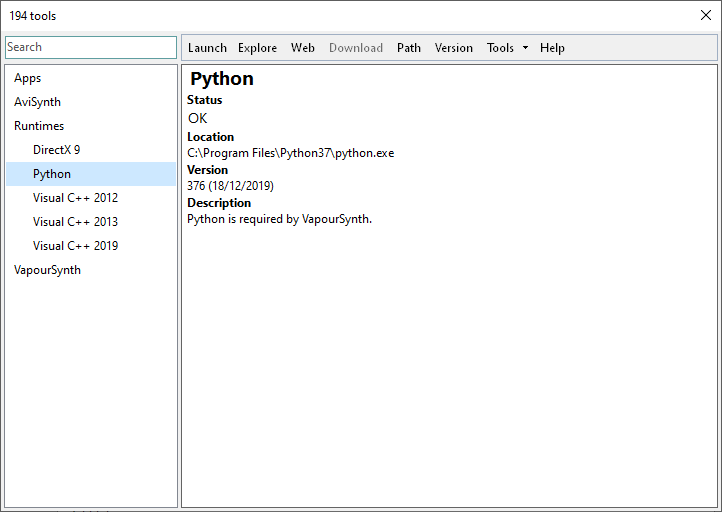Viewport: 722px width, 512px height.
Task: Open the Web toolbar item
Action: (x=303, y=48)
